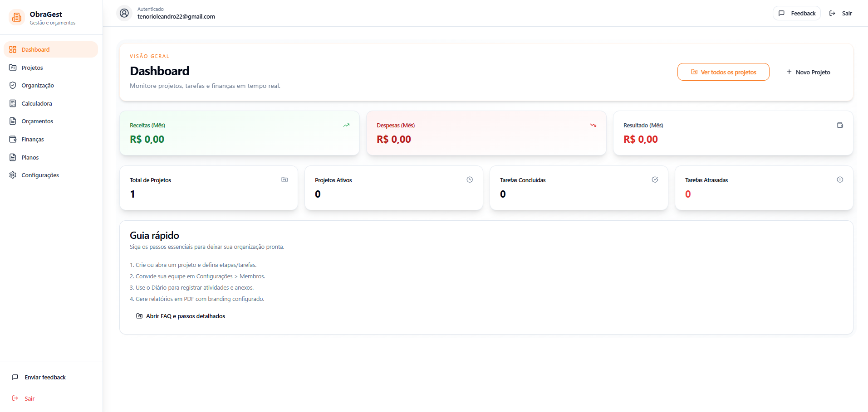The image size is (868, 412).
Task: Click the Guia rápido heading
Action: coord(154,235)
